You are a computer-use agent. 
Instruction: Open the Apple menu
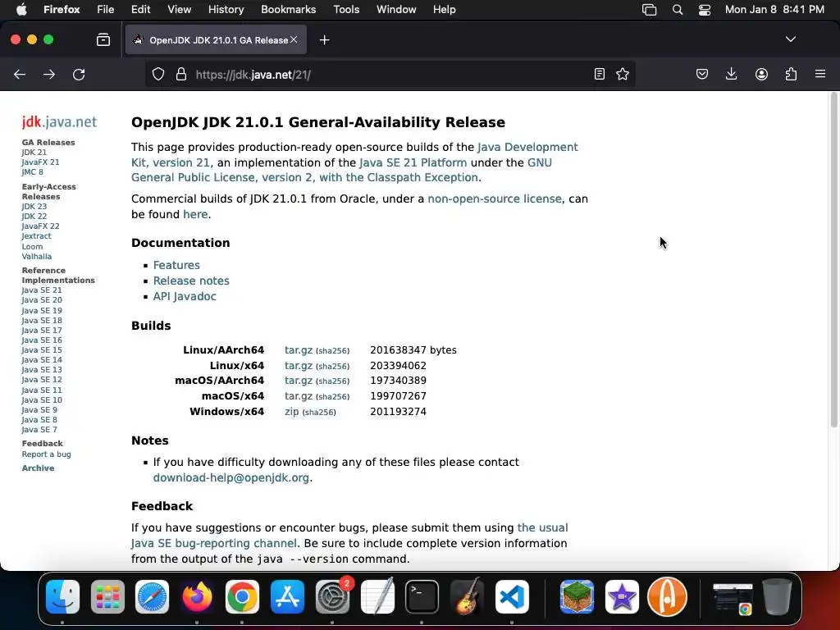[x=21, y=10]
